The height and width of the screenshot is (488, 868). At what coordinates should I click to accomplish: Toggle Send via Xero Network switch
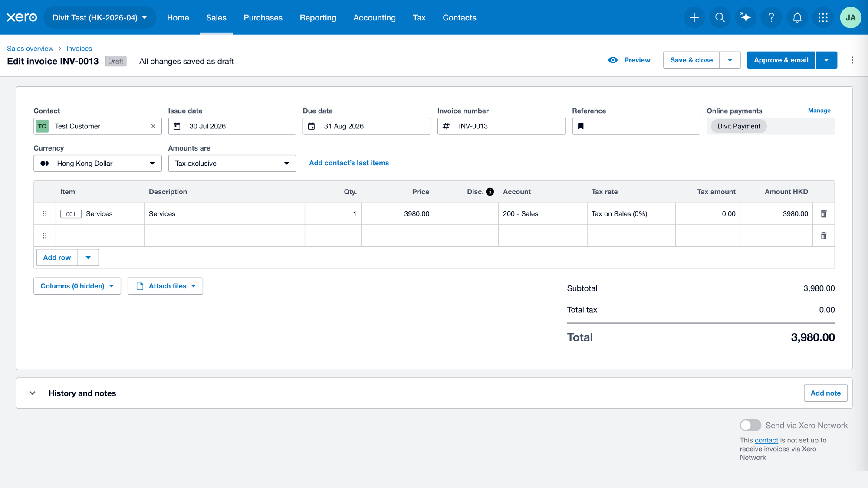pyautogui.click(x=750, y=425)
